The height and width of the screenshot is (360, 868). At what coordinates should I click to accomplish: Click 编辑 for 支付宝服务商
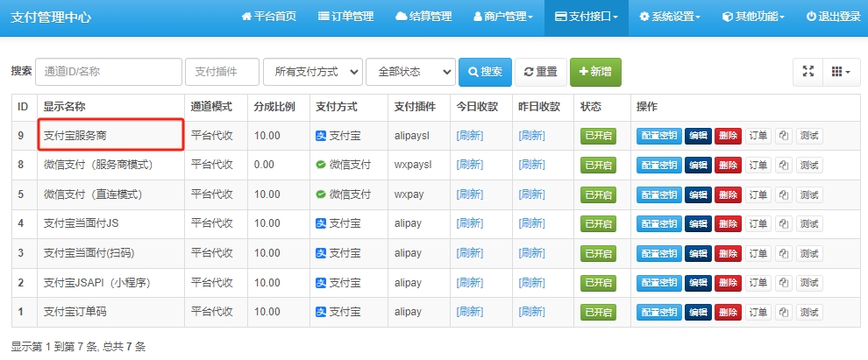[698, 136]
